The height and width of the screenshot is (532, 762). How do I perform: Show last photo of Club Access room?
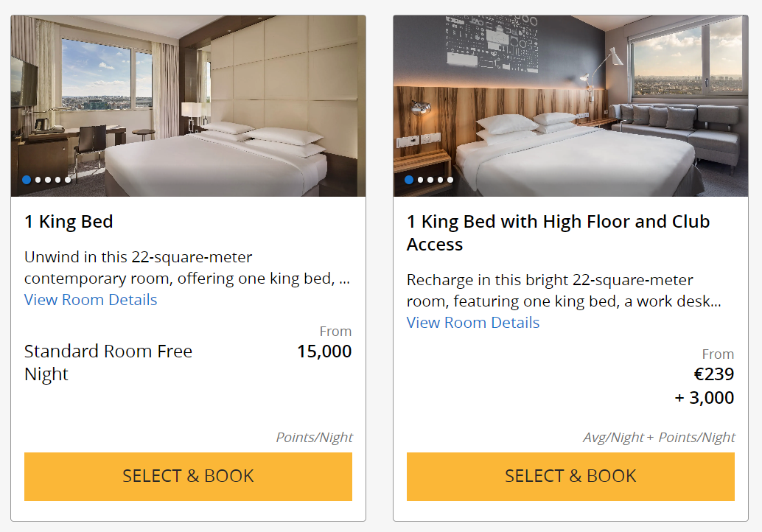[450, 179]
